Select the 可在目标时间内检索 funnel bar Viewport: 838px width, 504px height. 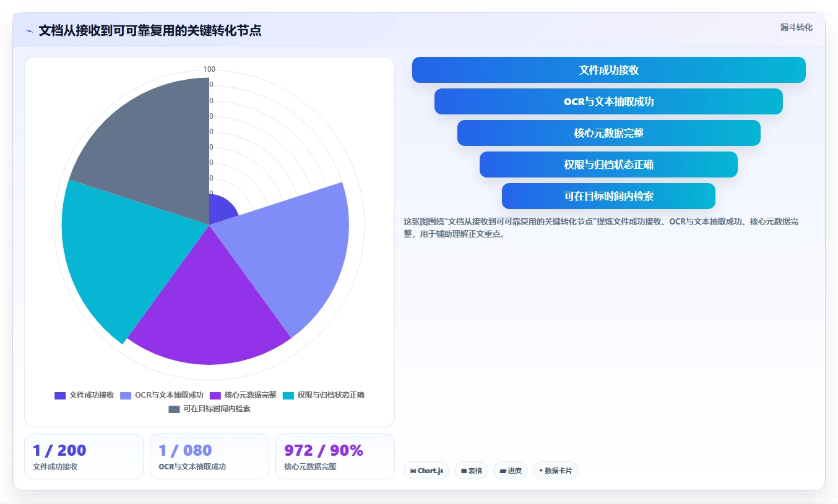click(609, 196)
